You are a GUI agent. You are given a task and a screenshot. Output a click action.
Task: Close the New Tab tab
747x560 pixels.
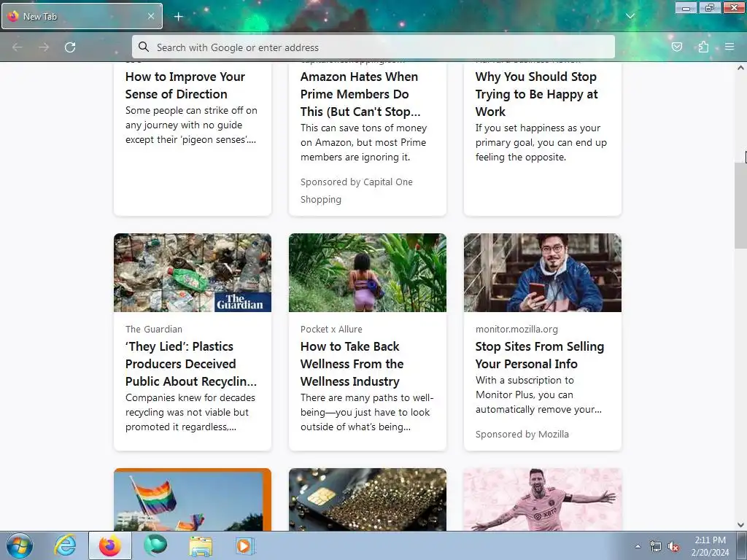point(151,16)
